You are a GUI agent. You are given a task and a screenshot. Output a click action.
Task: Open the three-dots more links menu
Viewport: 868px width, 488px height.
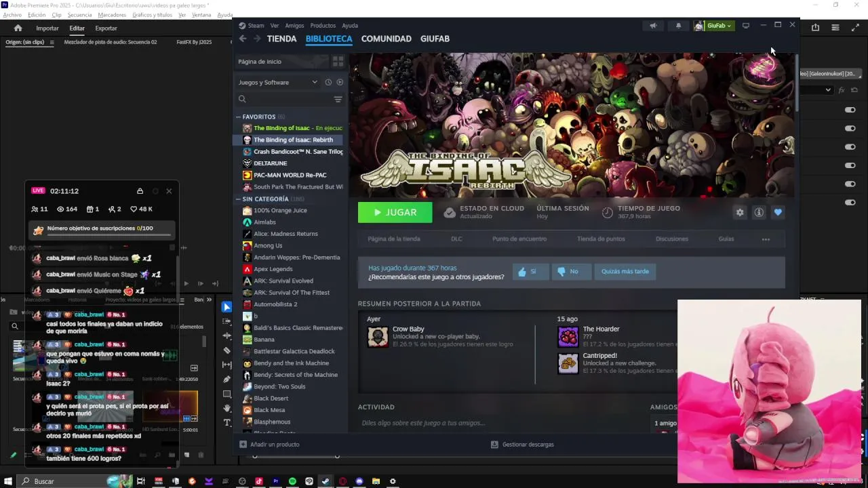[766, 239]
